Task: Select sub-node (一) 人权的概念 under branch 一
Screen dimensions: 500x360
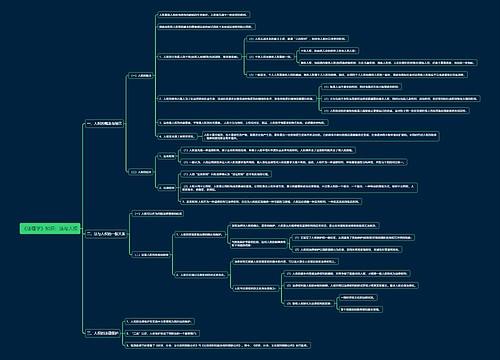Action: click(141, 76)
